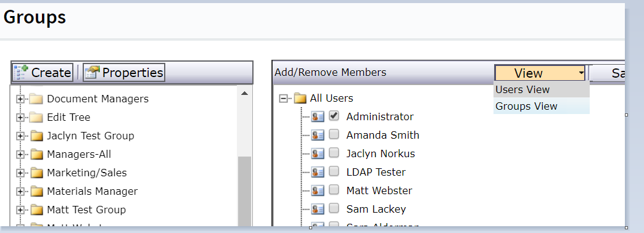Open the View dropdown menu
Viewport: 644px width, 233px height.
(540, 73)
